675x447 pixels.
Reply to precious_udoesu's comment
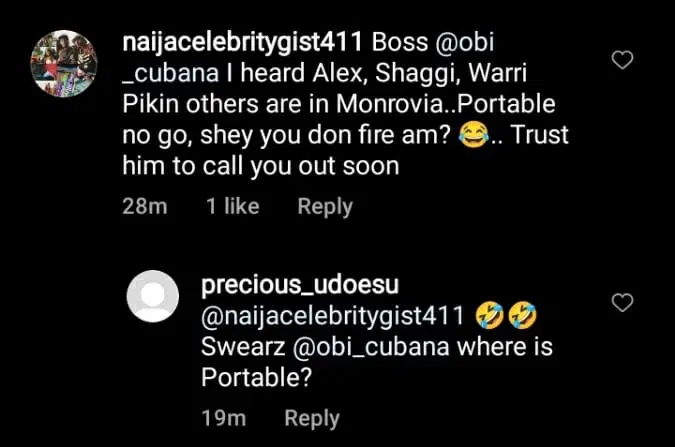pos(311,419)
